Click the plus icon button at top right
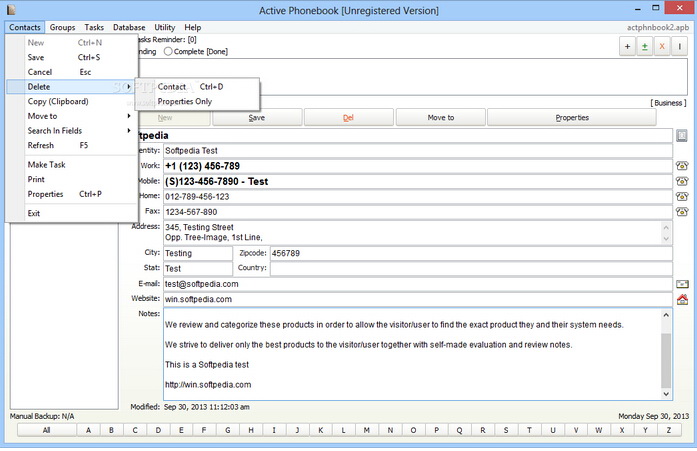 627,47
